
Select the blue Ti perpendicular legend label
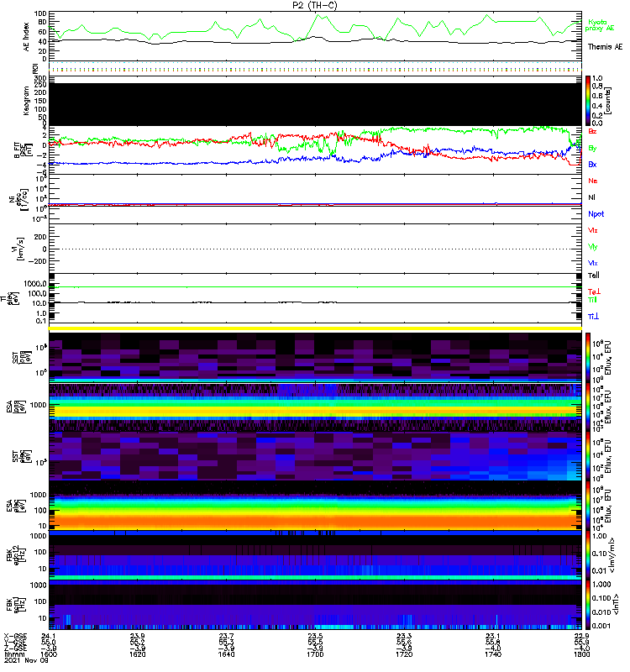coord(593,317)
